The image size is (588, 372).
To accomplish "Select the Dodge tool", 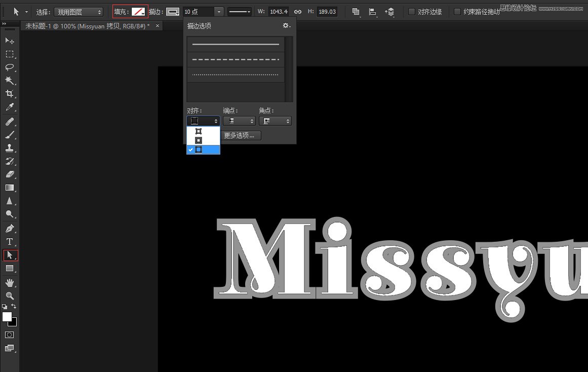I will point(10,214).
